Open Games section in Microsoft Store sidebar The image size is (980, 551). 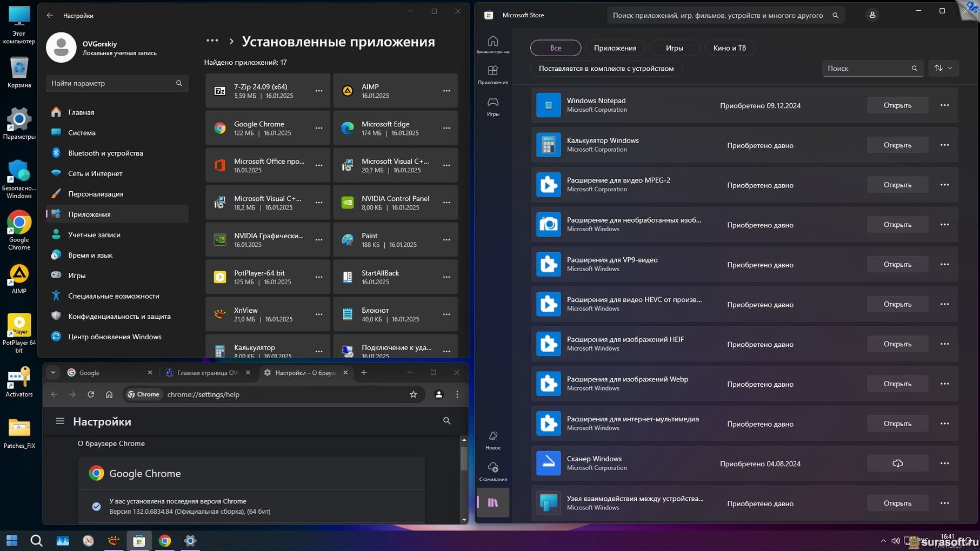pos(492,106)
